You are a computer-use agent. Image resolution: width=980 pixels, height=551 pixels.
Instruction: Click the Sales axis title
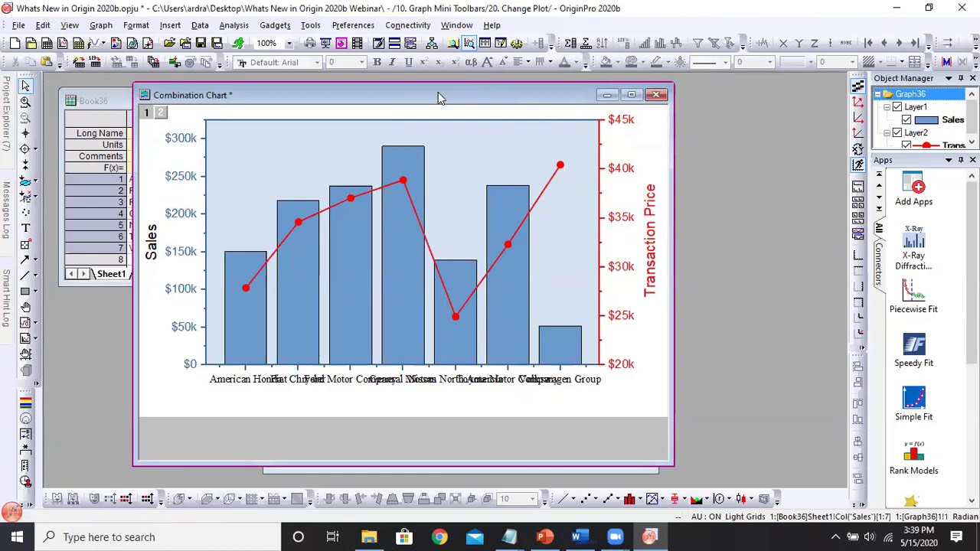(152, 242)
